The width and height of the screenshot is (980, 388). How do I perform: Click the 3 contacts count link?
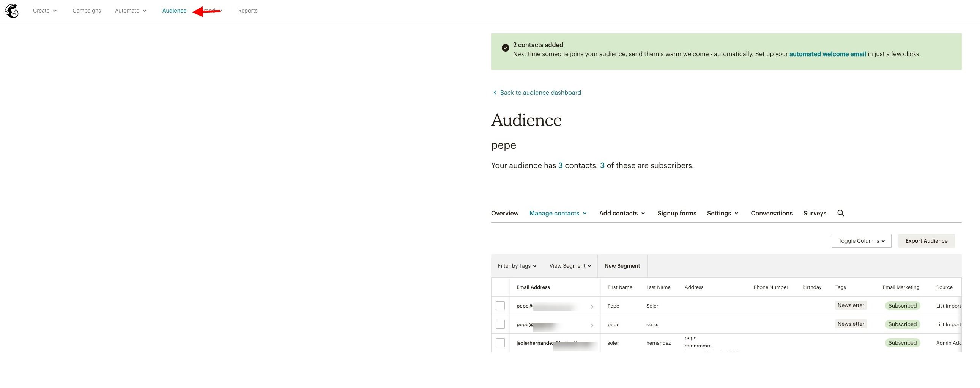pos(560,166)
